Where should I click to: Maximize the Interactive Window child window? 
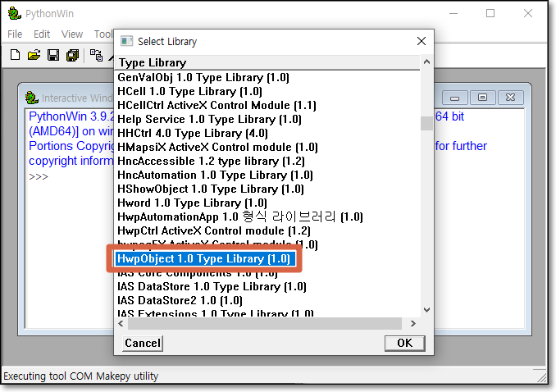(482, 98)
